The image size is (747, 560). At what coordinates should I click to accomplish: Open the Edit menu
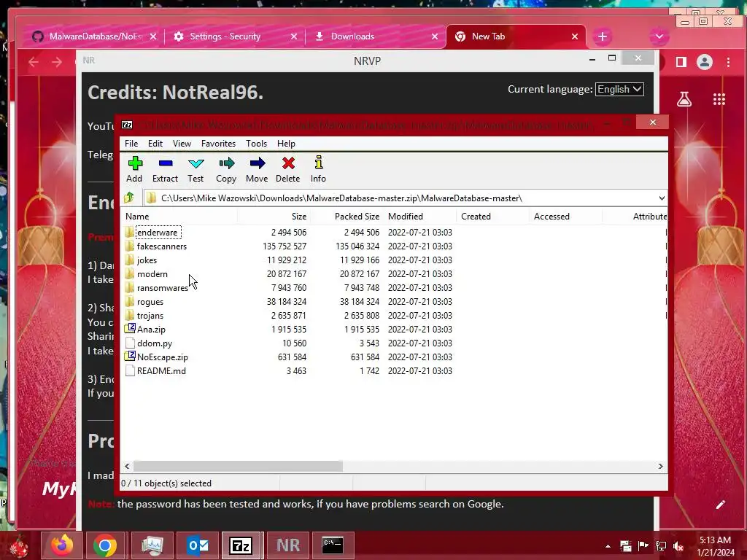coord(155,144)
